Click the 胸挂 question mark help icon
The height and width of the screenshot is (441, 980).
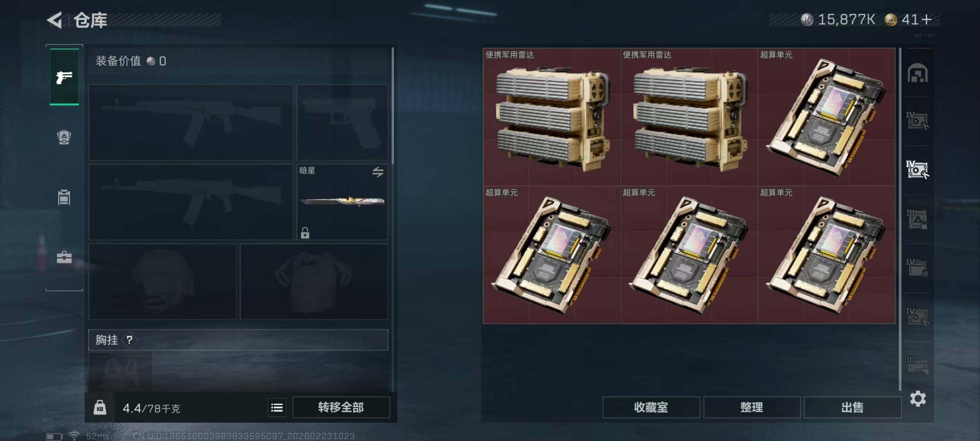pos(129,340)
